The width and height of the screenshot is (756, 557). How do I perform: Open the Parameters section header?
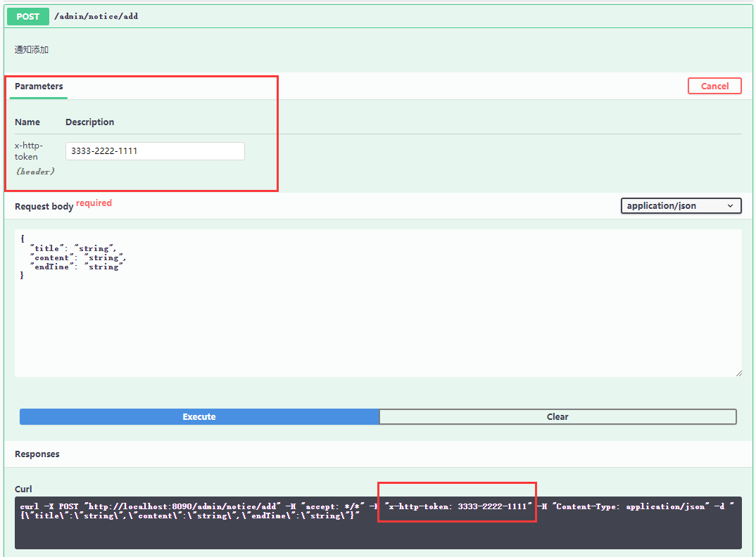coord(38,87)
